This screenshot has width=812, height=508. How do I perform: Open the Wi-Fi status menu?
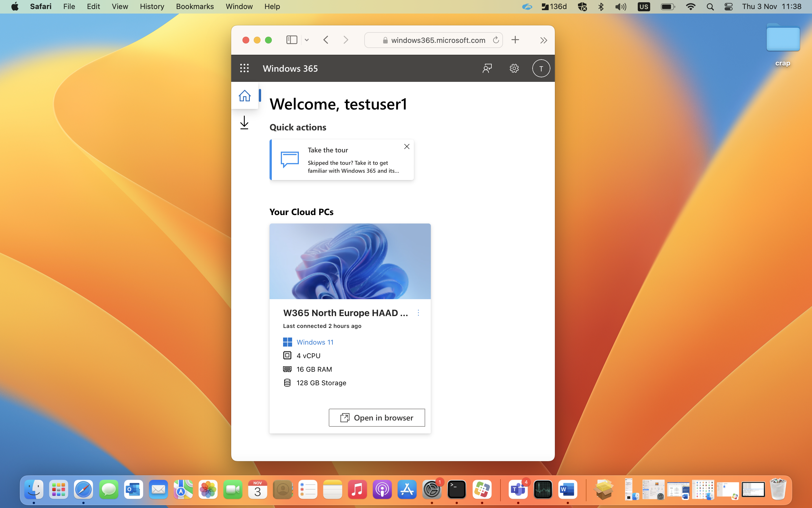[690, 6]
